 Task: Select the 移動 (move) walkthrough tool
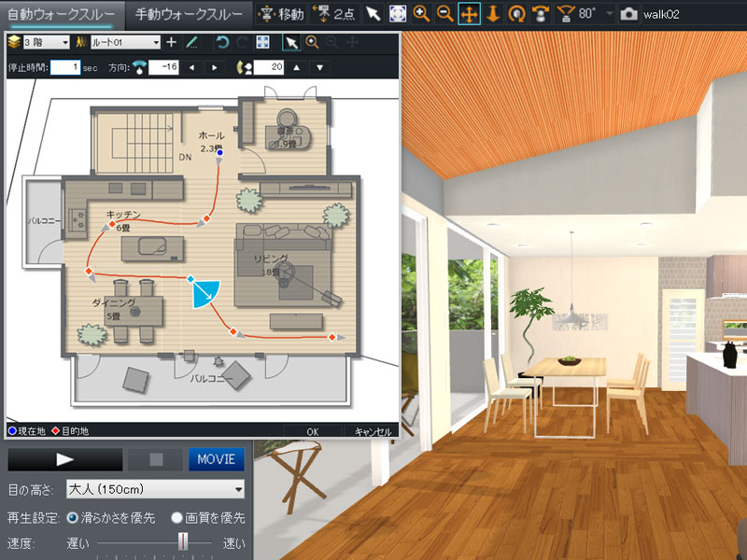282,13
